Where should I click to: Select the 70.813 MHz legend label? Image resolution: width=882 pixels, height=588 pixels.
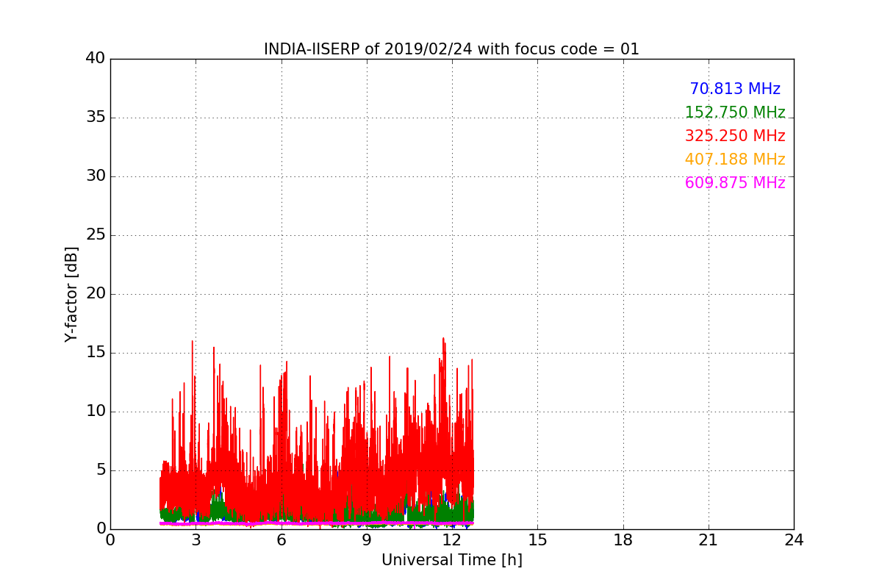click(x=735, y=89)
